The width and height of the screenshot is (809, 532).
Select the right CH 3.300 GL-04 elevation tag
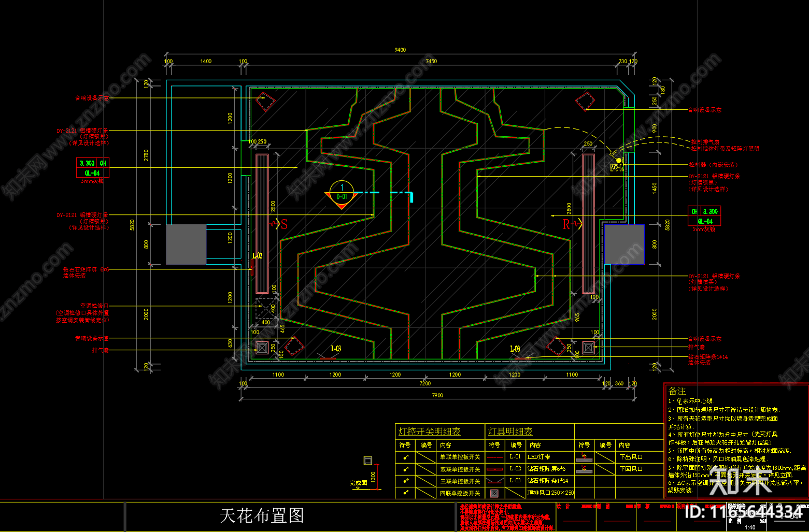coord(704,216)
